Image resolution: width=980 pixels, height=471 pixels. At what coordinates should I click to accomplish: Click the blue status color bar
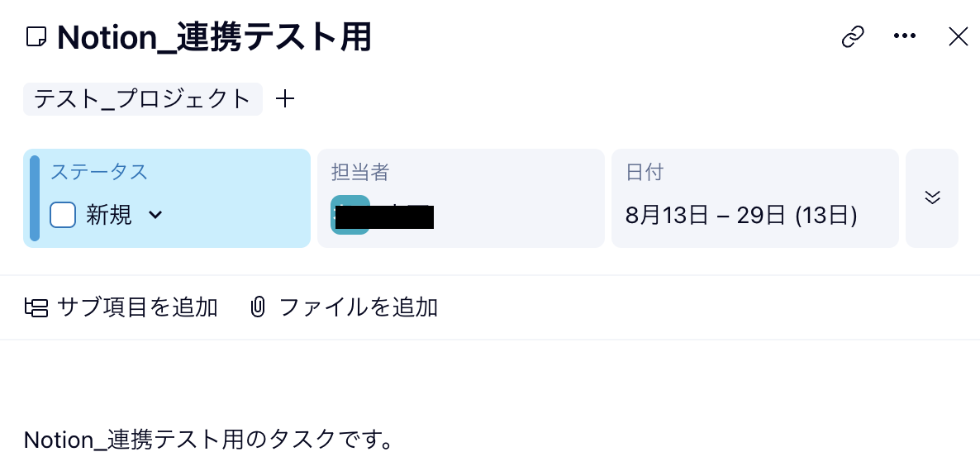coord(35,198)
